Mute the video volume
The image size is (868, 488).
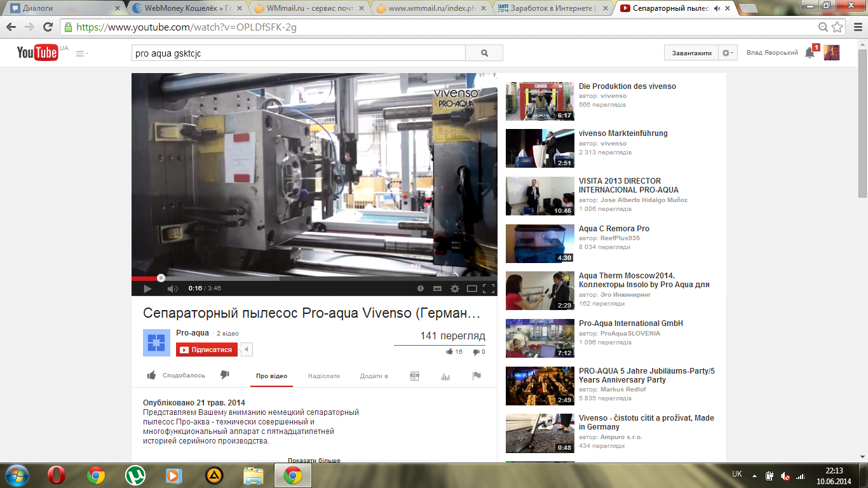pos(172,288)
